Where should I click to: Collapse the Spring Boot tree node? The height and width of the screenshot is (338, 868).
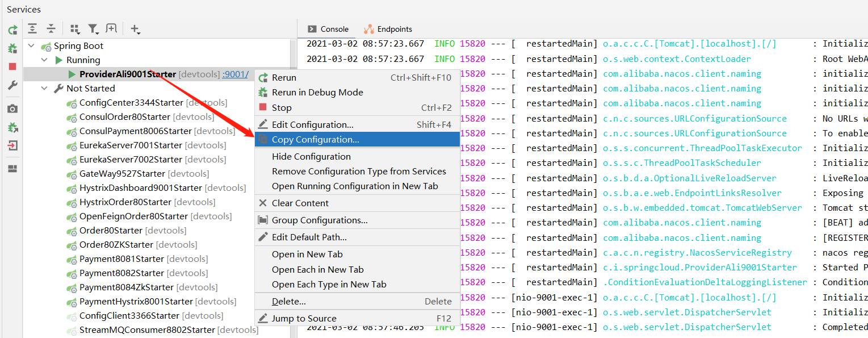click(x=31, y=46)
